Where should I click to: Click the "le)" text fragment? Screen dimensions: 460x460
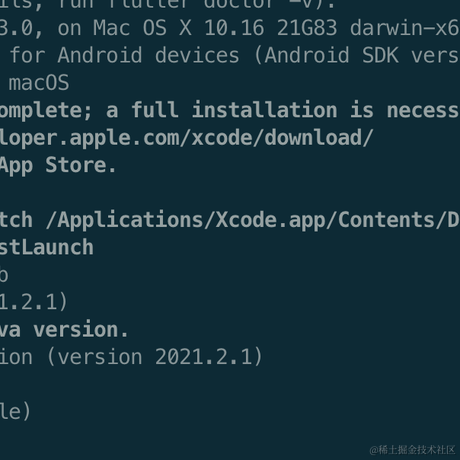15,412
